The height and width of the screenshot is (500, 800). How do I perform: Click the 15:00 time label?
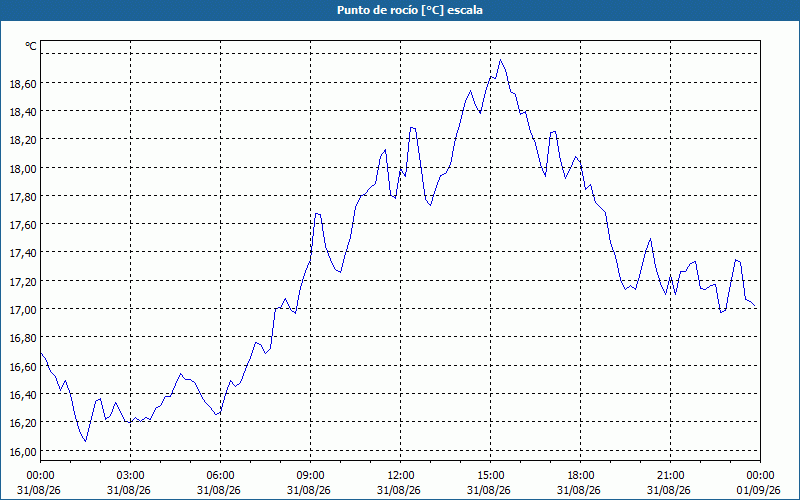490,476
